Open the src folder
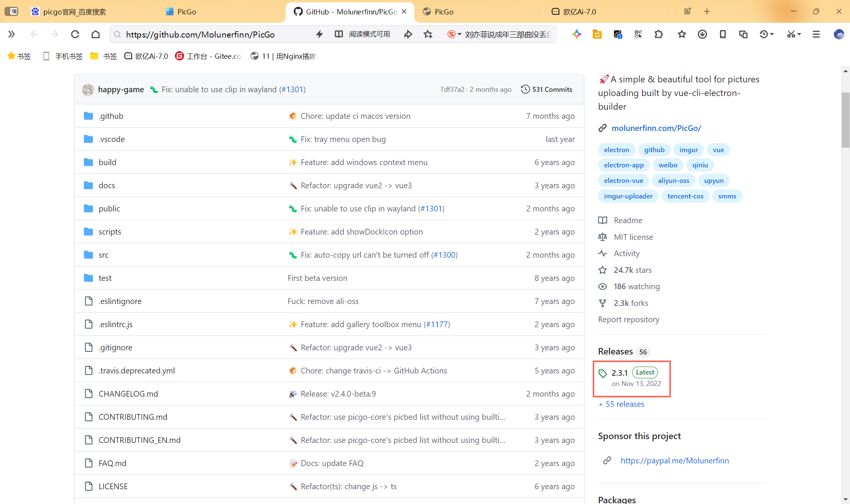The height and width of the screenshot is (504, 850). [x=104, y=255]
